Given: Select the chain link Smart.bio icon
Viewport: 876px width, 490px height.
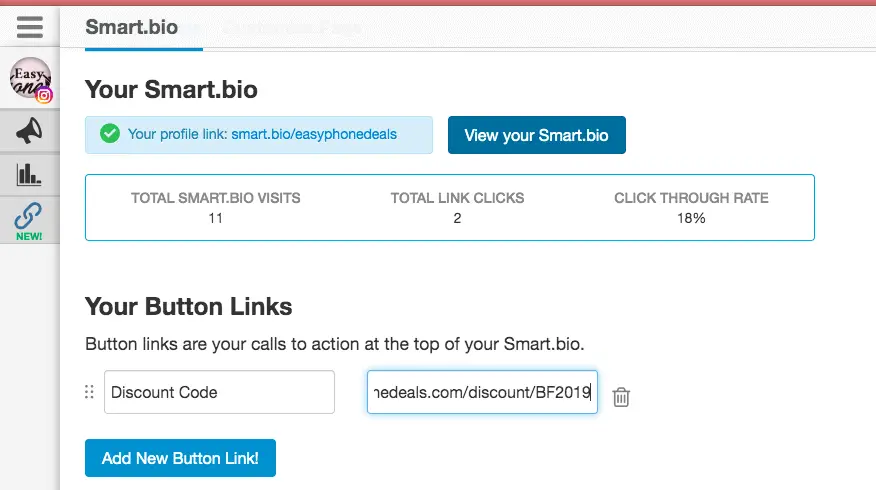Looking at the screenshot, I should click(29, 221).
